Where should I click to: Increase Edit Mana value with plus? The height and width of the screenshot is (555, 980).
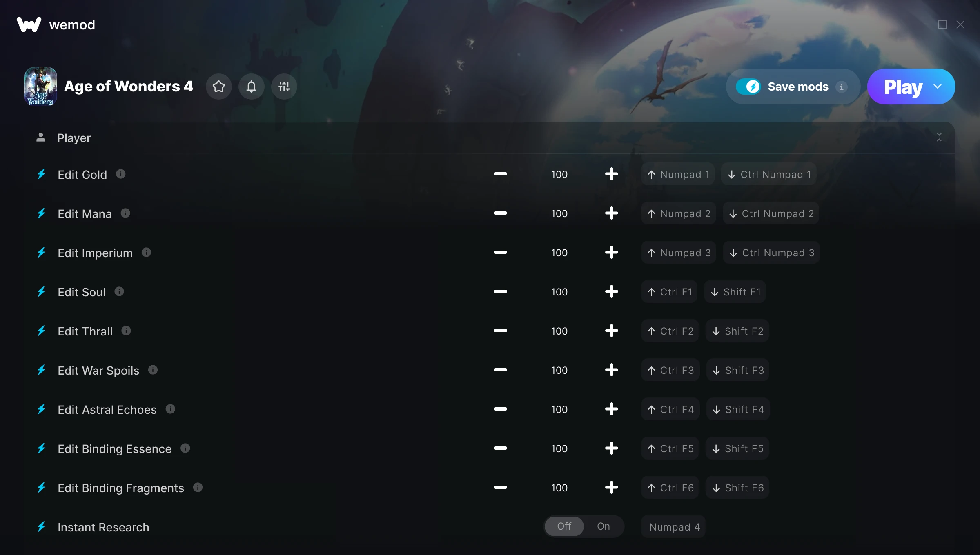point(612,213)
